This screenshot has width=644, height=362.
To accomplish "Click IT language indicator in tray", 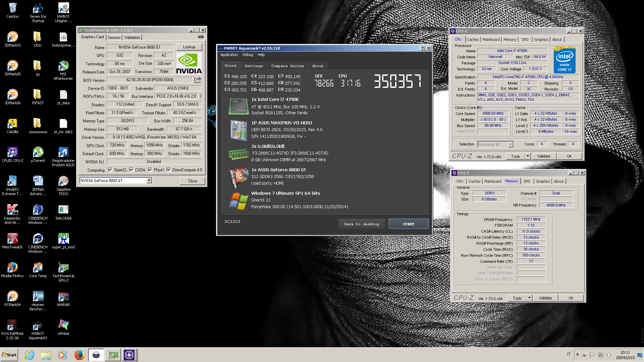I will pos(569,354).
